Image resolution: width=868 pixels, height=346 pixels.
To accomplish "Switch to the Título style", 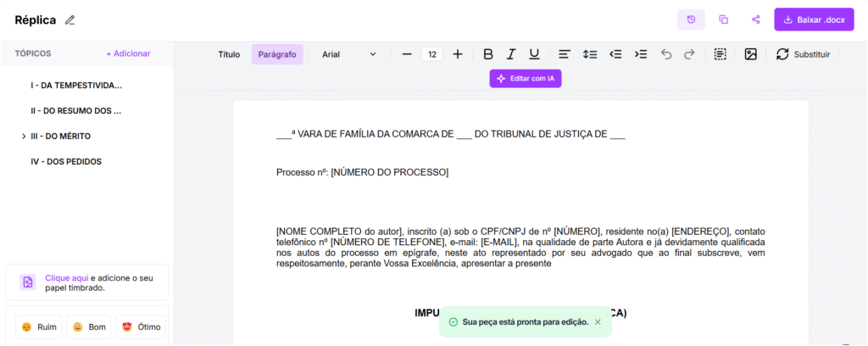I will point(229,54).
